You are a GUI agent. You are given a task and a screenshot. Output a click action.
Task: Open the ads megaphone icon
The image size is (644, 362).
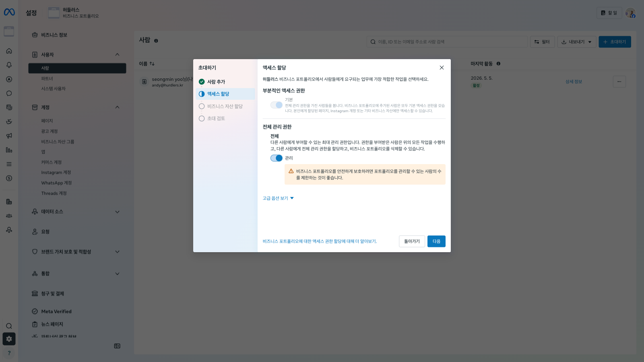[9, 136]
